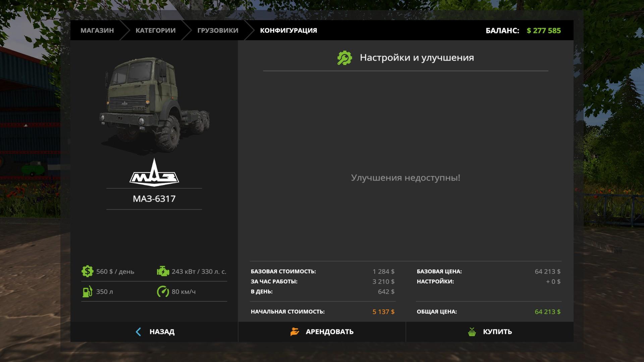
Task: Click the balance amount $ 277 585
Action: point(543,31)
